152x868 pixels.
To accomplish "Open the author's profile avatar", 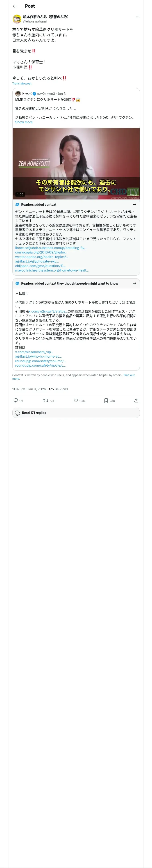I will click(x=17, y=18).
